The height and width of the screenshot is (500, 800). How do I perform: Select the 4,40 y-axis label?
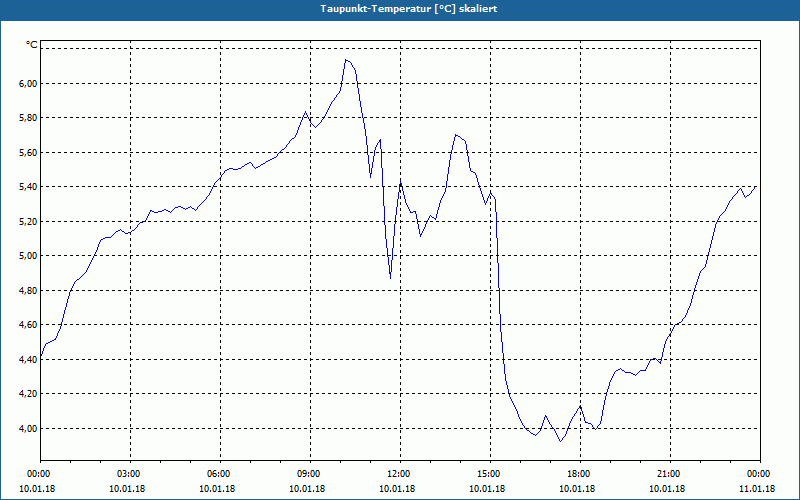(28, 359)
